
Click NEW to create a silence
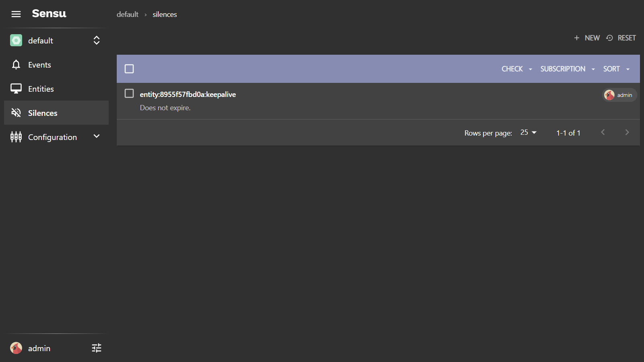point(587,38)
